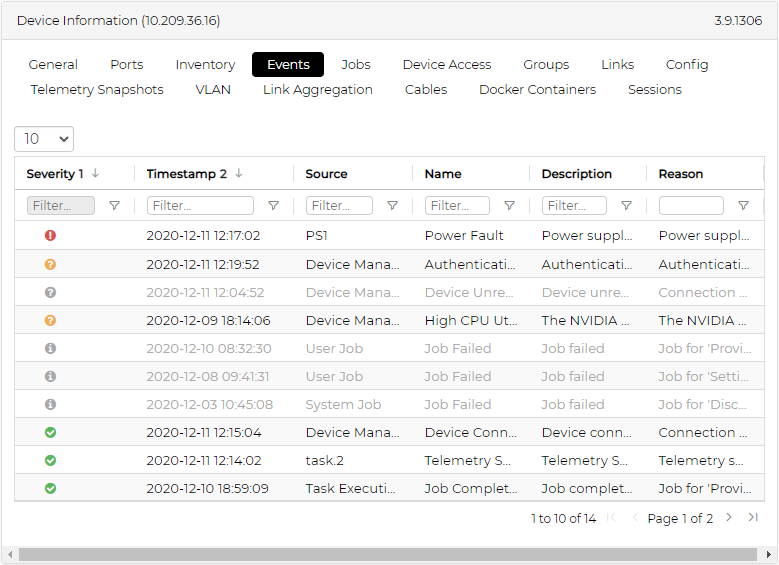This screenshot has height=565, width=779.
Task: Click the filter icon beside Severity filter
Action: 114,206
